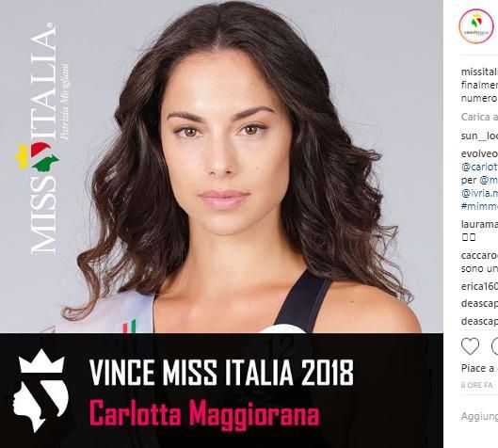Open the caccaro commenter profile
The height and width of the screenshot is (448, 498).
tap(479, 256)
